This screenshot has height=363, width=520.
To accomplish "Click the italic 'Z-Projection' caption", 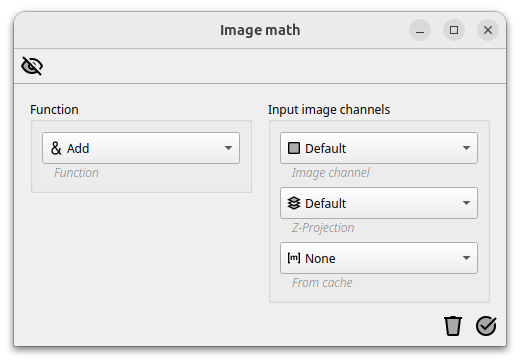I will [x=323, y=228].
